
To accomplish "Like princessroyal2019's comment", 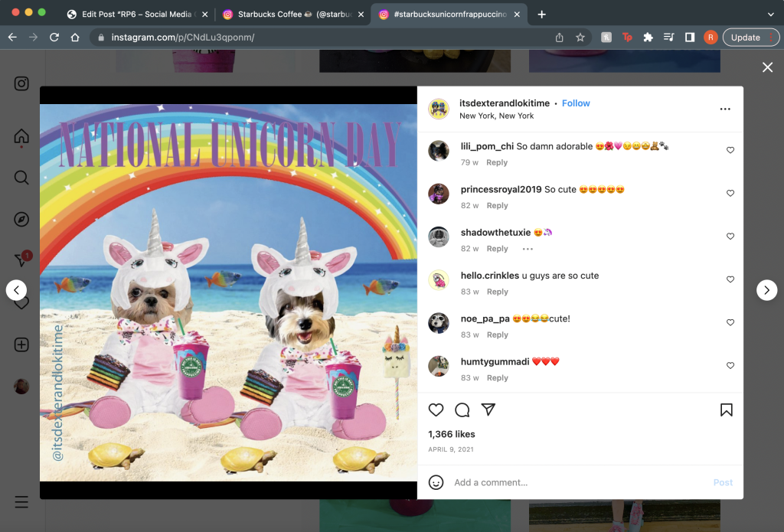I will click(730, 193).
